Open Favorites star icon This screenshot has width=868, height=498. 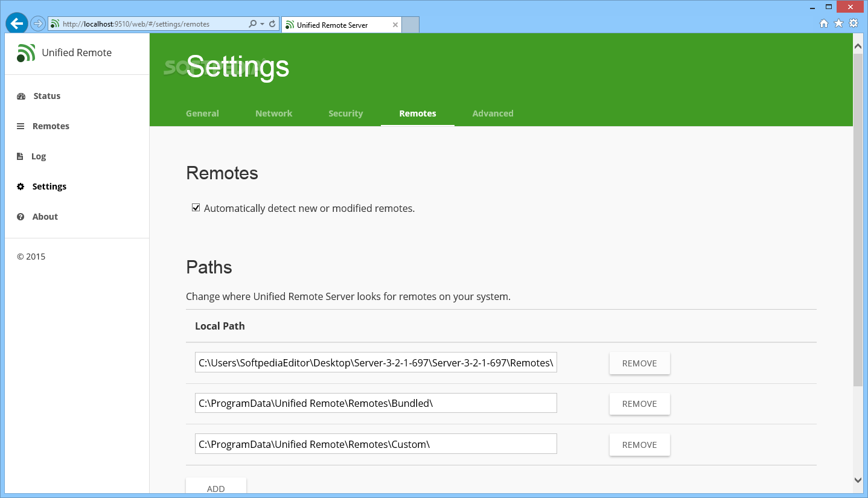point(838,24)
